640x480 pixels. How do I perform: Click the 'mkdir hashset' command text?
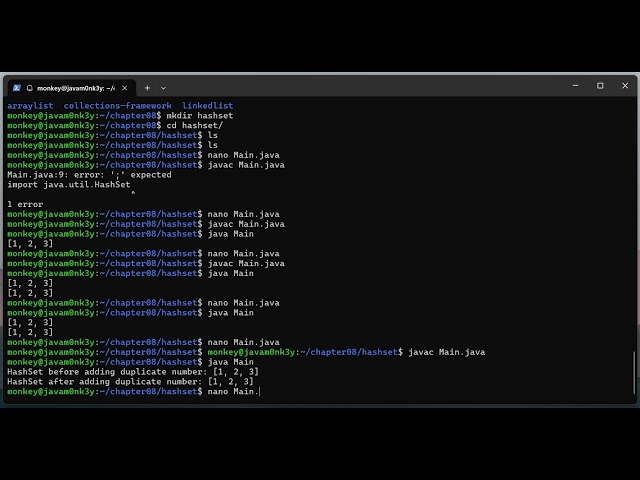point(200,116)
